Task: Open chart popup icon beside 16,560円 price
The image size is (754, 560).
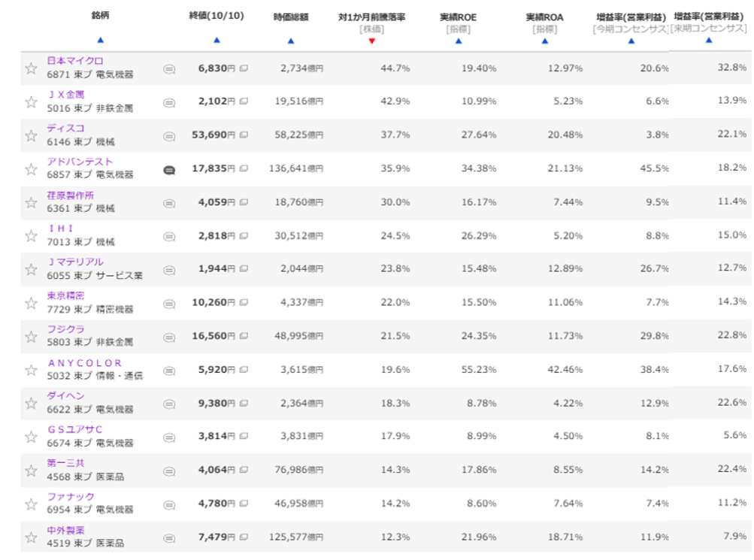Action: (x=244, y=337)
